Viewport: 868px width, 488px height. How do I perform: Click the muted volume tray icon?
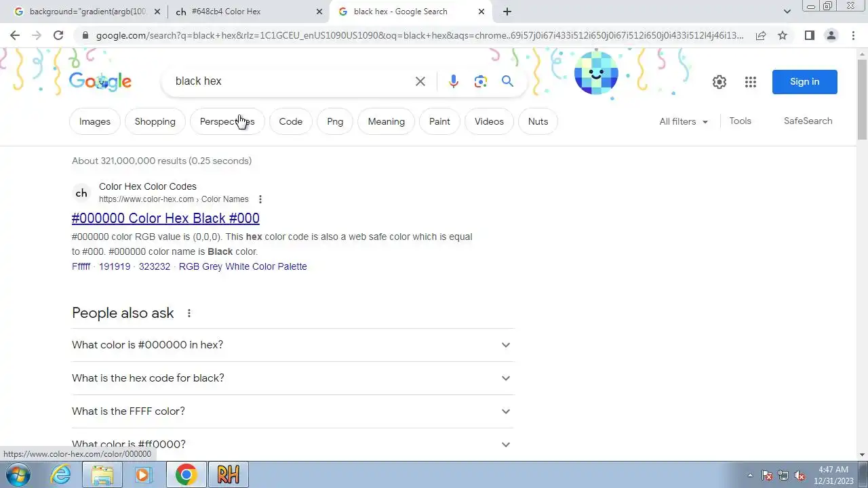(x=800, y=475)
